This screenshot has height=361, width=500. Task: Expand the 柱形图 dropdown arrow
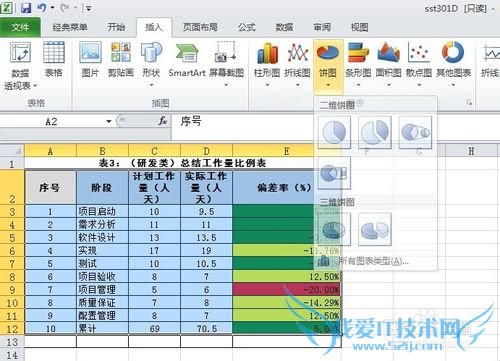click(267, 85)
